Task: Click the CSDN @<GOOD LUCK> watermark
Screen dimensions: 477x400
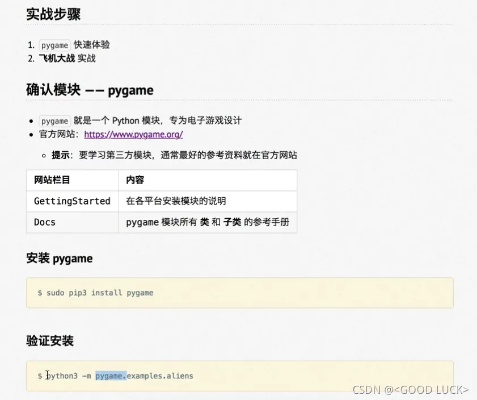Action: click(411, 390)
